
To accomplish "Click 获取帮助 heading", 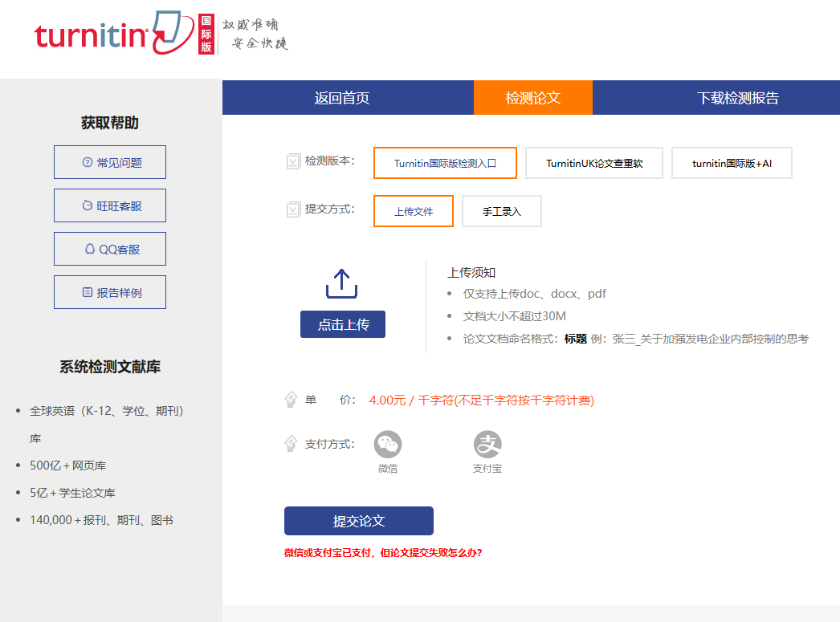I will point(110,123).
